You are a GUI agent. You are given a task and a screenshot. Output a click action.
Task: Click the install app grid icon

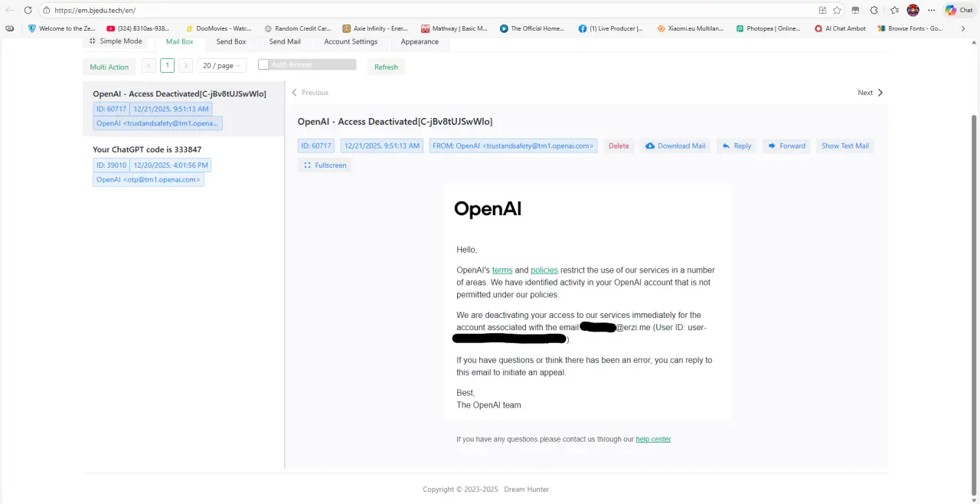822,10
